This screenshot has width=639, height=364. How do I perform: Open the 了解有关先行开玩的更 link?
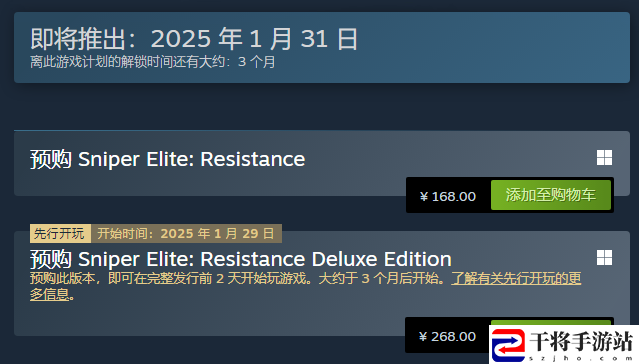(x=516, y=278)
